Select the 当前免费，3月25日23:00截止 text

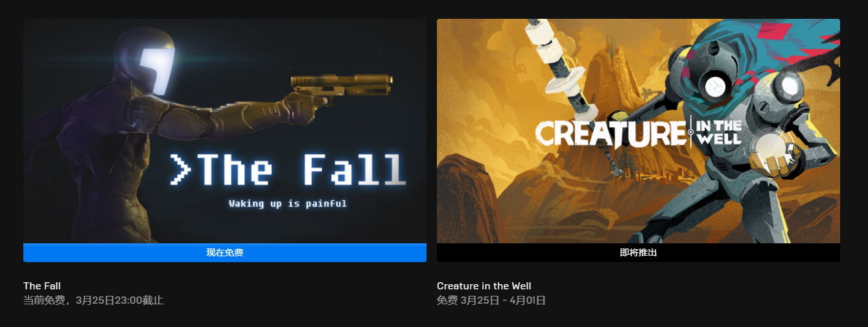[x=93, y=300]
